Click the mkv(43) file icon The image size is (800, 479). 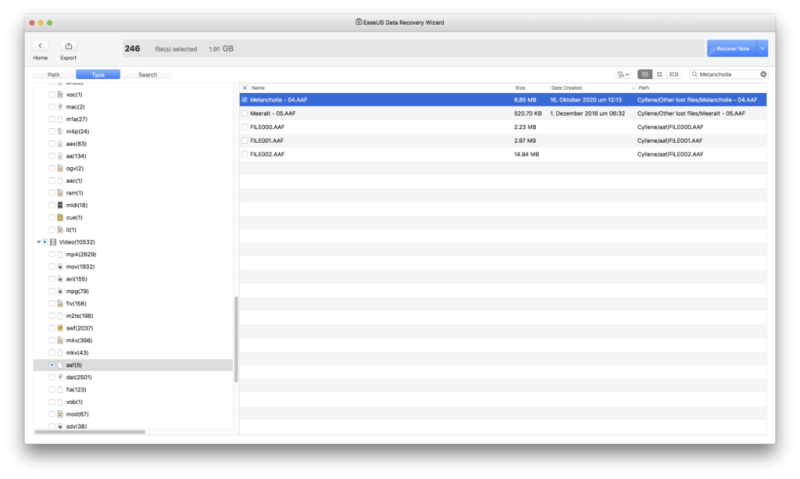pos(60,353)
